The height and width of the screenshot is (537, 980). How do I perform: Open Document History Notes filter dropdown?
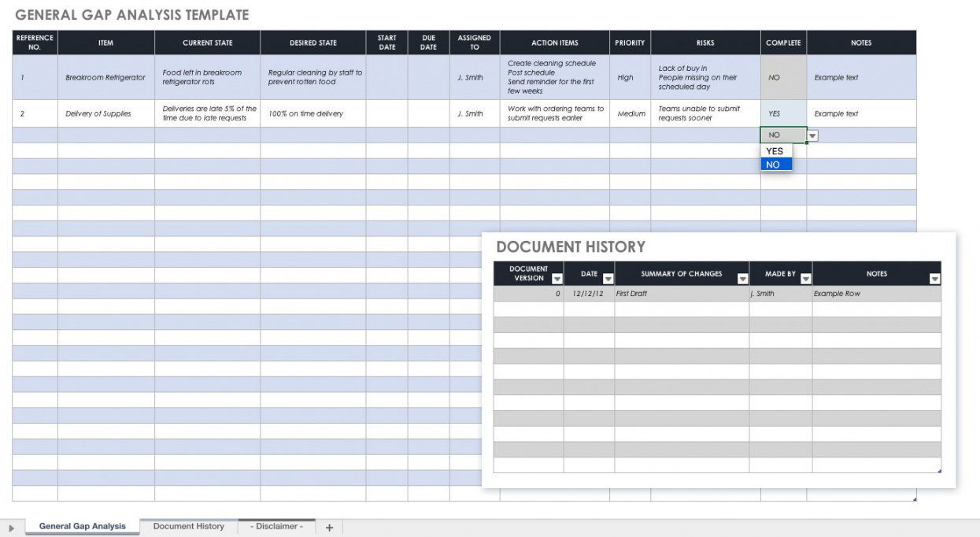click(x=934, y=278)
